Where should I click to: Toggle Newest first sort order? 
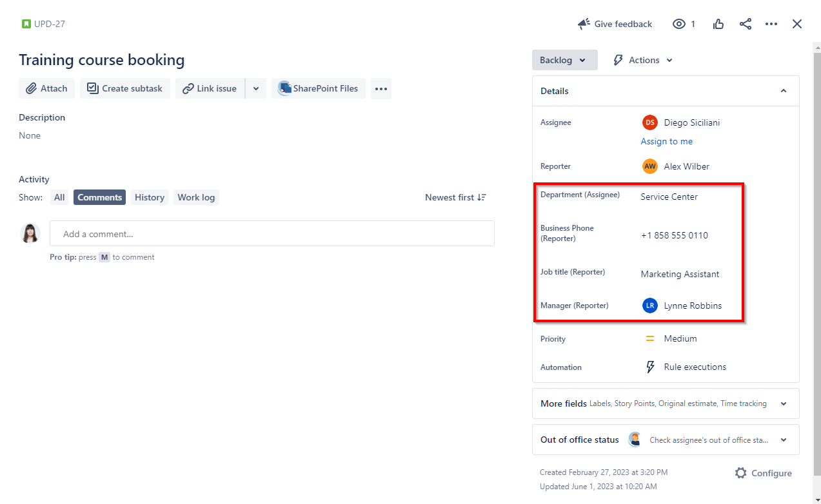(x=455, y=197)
